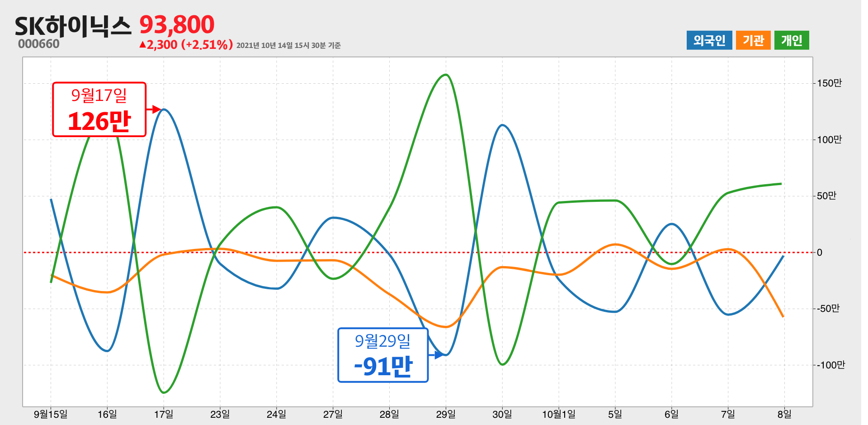868x425 pixels.
Task: Click the green line trough at 17일
Action: click(x=164, y=392)
